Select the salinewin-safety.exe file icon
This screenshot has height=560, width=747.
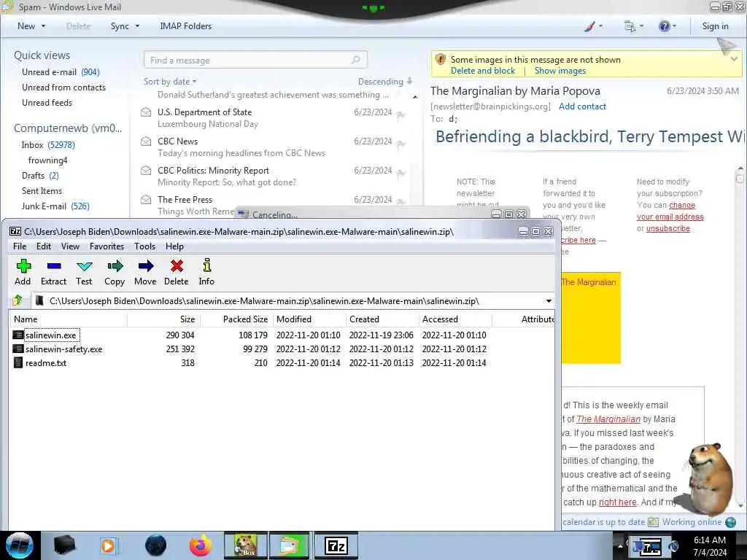18,349
